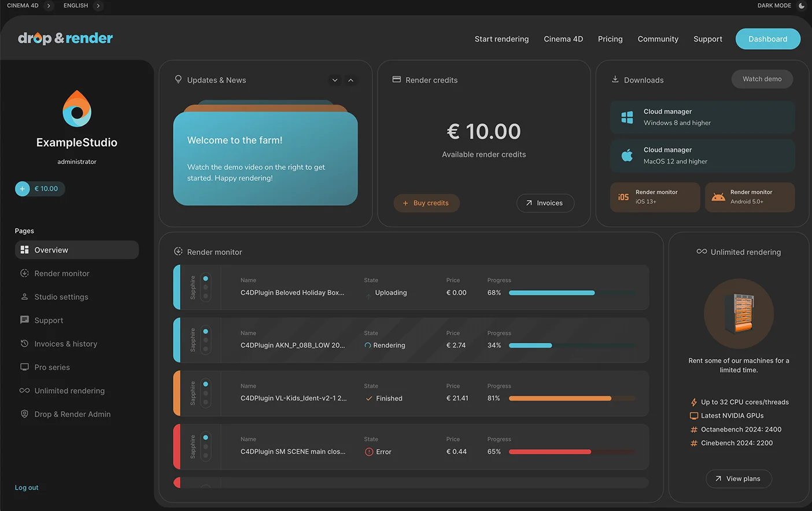Click the Windows Cloud manager download icon
Screen dimensions: 812x511
tap(627, 117)
